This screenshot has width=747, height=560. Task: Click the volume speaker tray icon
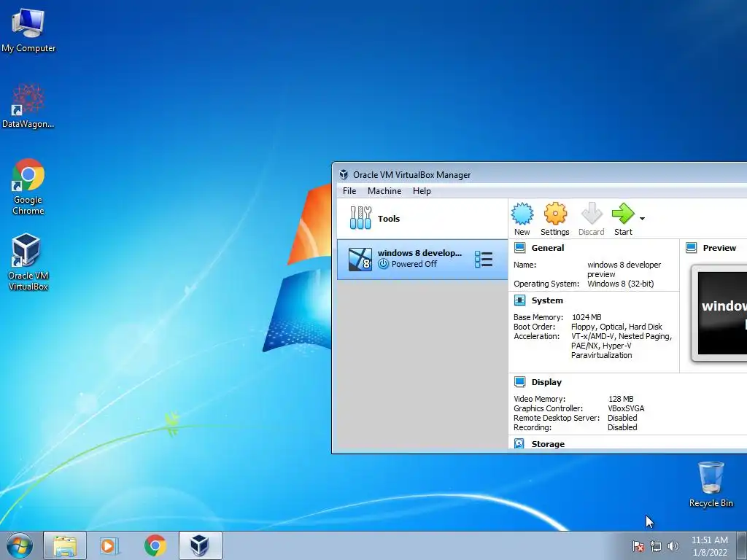(673, 546)
